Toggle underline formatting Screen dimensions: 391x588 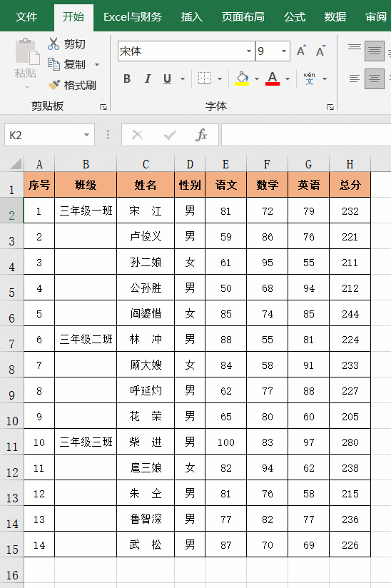[167, 78]
